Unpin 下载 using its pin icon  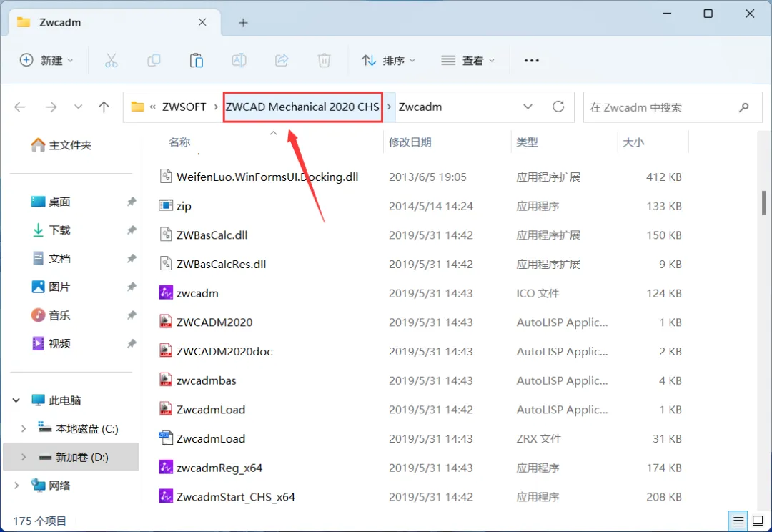132,230
